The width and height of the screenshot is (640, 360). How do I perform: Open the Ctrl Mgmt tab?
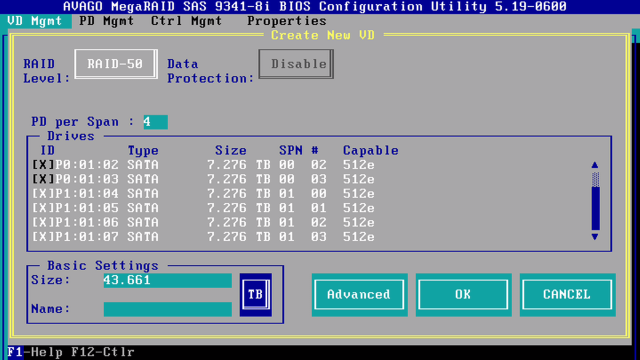(x=187, y=21)
